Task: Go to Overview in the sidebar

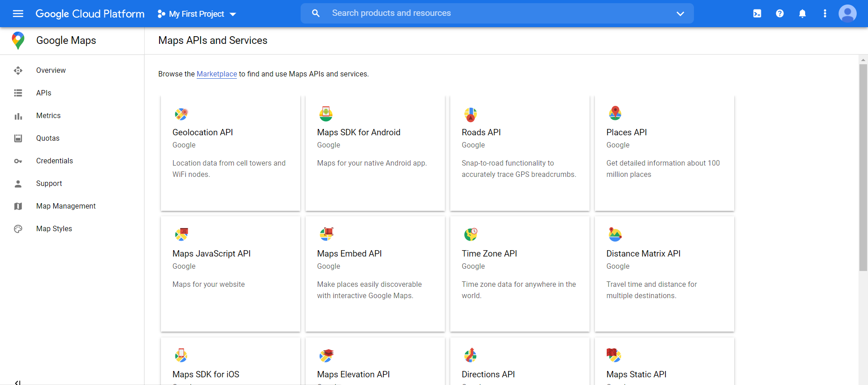Action: coord(51,71)
